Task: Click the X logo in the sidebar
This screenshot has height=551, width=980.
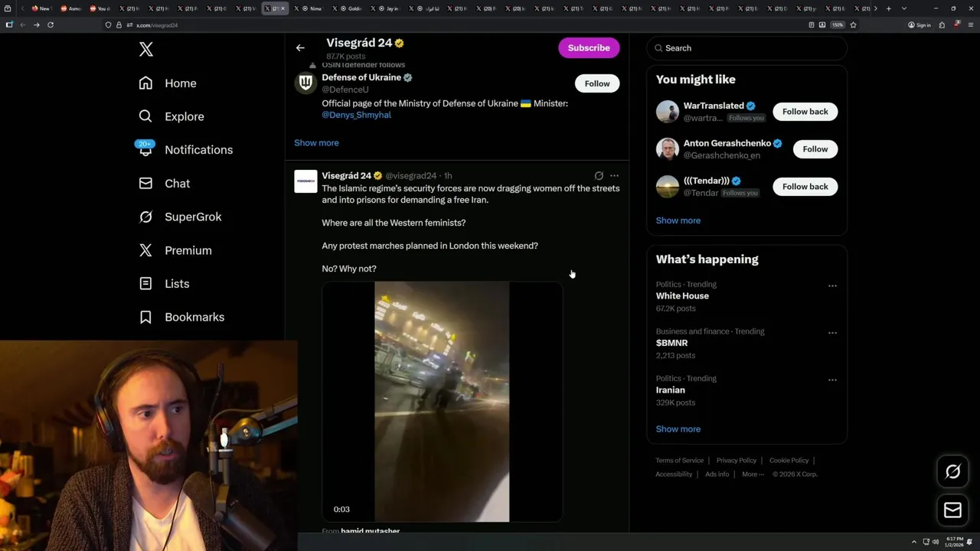Action: [x=146, y=50]
